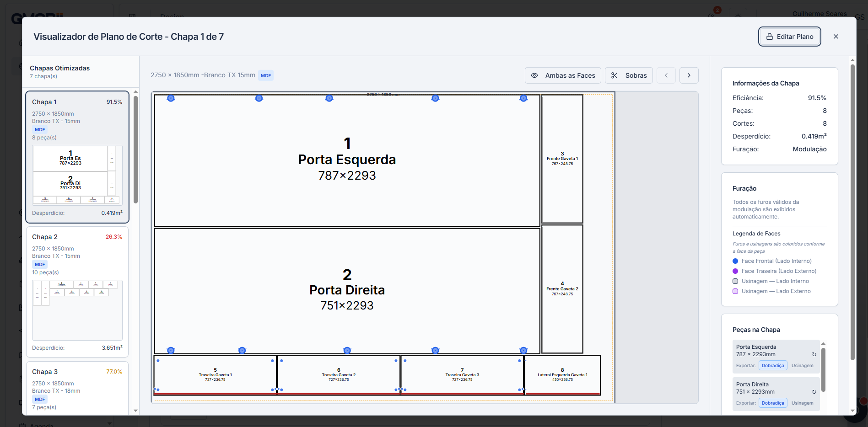Click the 26.3% efficiency on Chapa 2

[114, 237]
